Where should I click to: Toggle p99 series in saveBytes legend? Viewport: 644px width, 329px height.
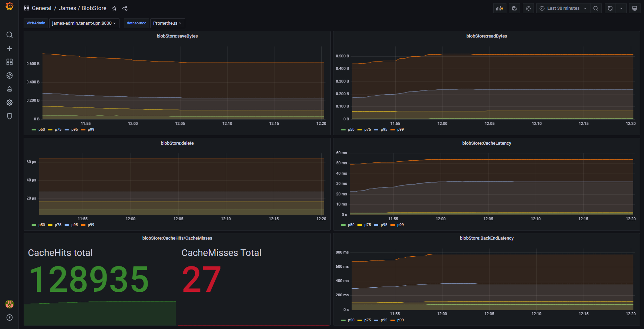pos(91,130)
